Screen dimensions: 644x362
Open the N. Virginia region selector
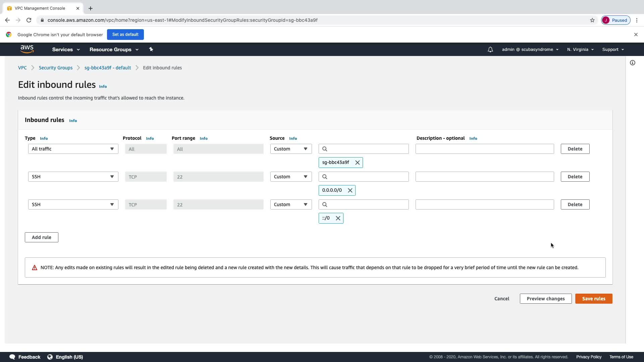[x=580, y=50]
